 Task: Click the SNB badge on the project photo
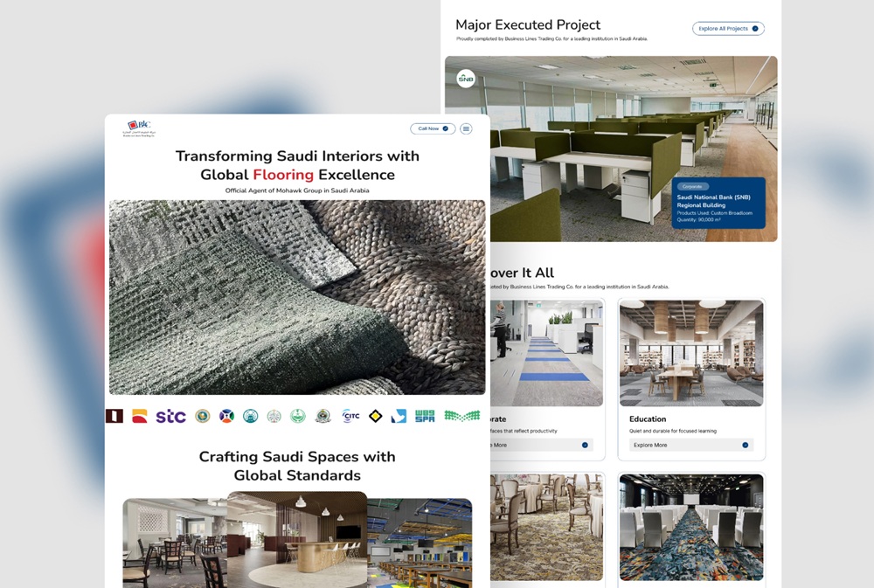tap(465, 78)
